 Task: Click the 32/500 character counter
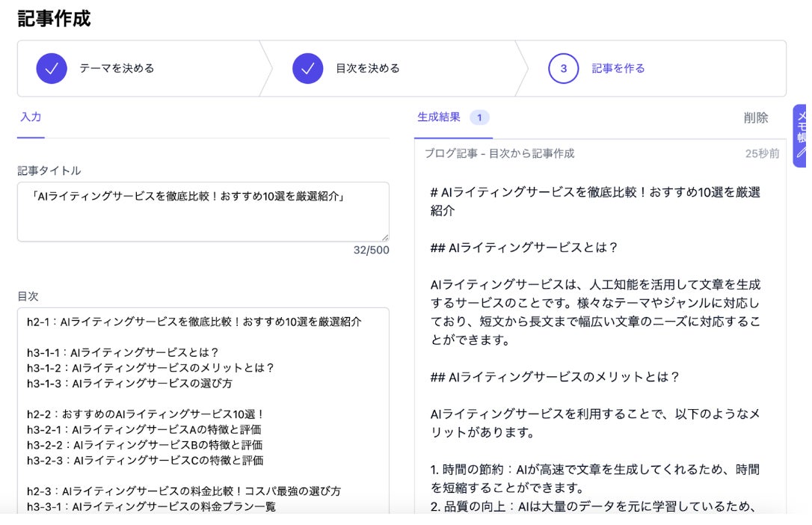pos(372,250)
